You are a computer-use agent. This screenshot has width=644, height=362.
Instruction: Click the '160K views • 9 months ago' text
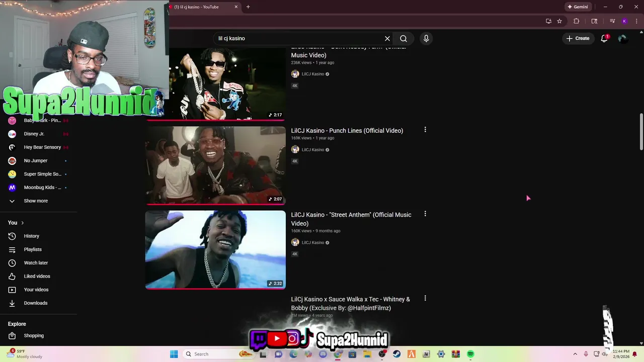coord(315,231)
